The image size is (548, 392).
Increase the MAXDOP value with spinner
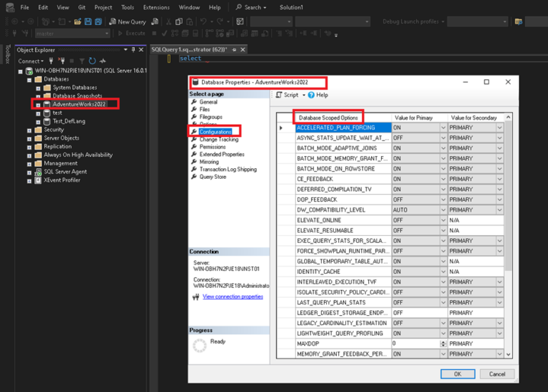(443, 341)
